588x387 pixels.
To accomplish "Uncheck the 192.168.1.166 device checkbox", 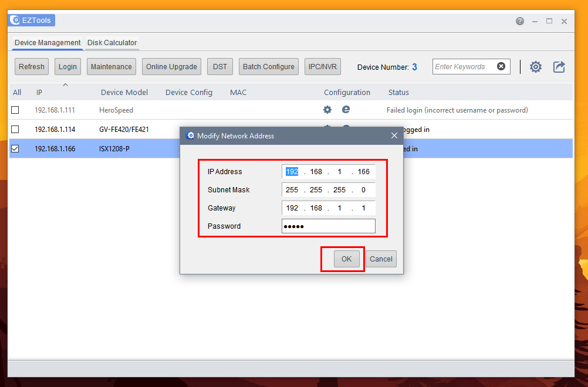I will coord(15,149).
